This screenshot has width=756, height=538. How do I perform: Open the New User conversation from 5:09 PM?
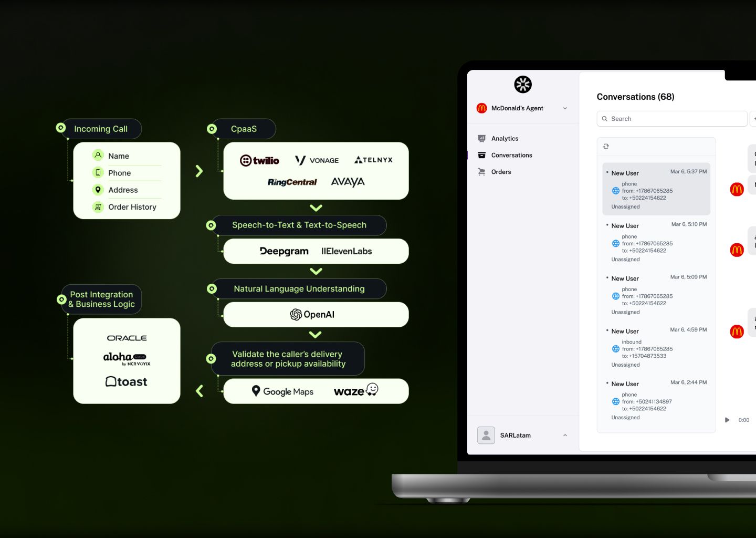pos(656,294)
